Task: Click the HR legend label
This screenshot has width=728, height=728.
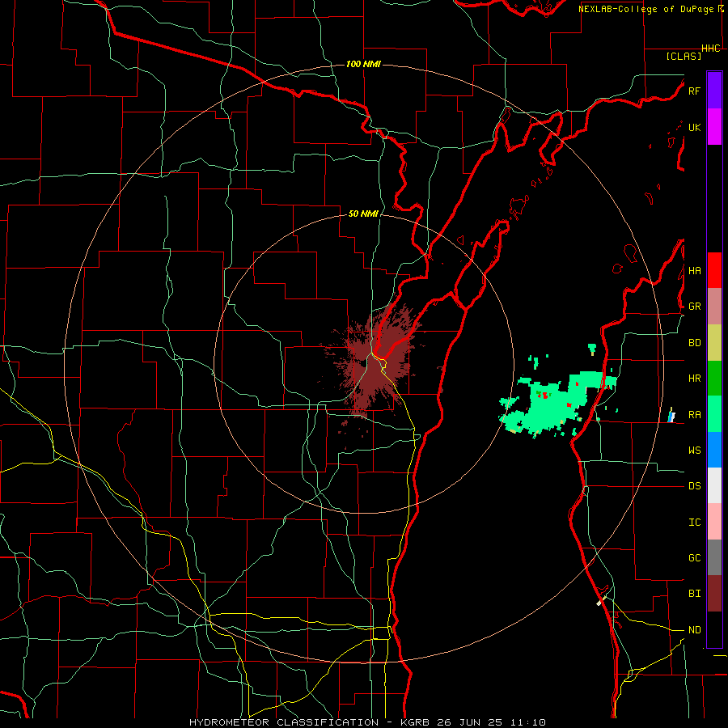Action: pos(694,379)
